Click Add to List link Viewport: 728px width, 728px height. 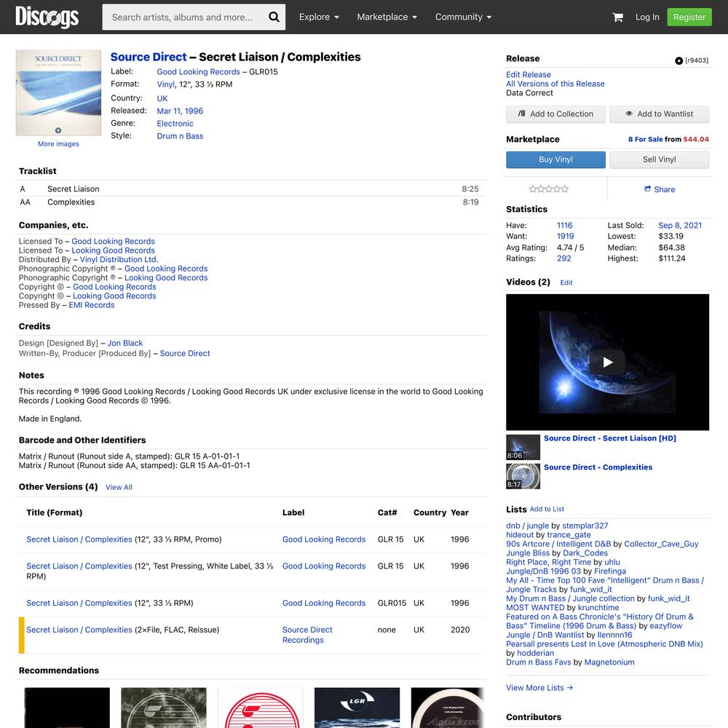click(547, 509)
